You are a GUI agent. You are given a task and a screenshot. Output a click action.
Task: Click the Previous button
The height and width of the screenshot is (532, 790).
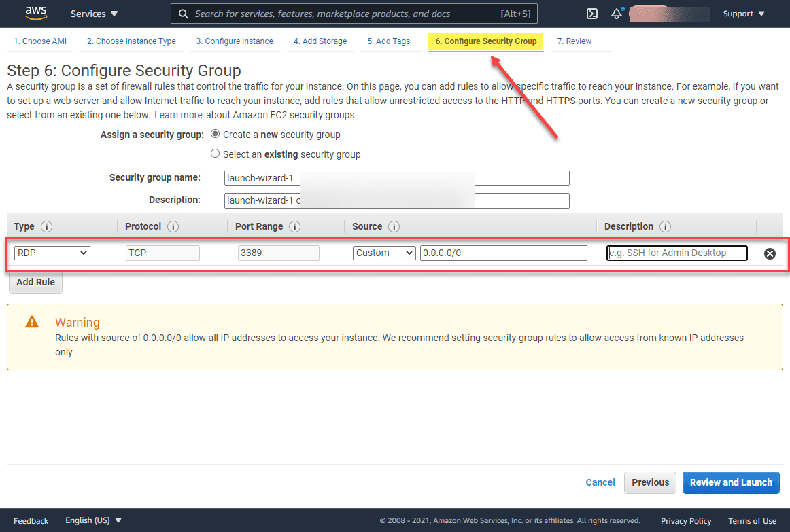[x=650, y=482]
